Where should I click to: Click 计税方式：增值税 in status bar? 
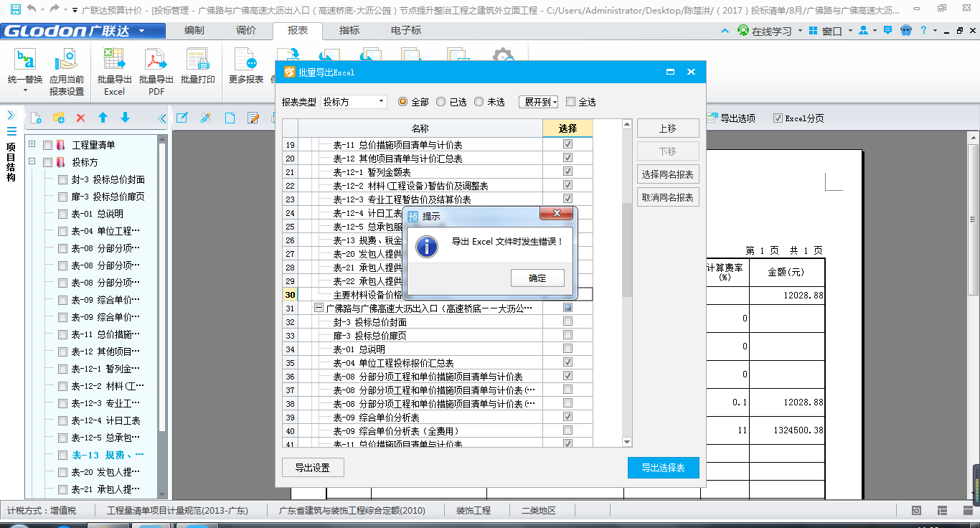(42, 511)
